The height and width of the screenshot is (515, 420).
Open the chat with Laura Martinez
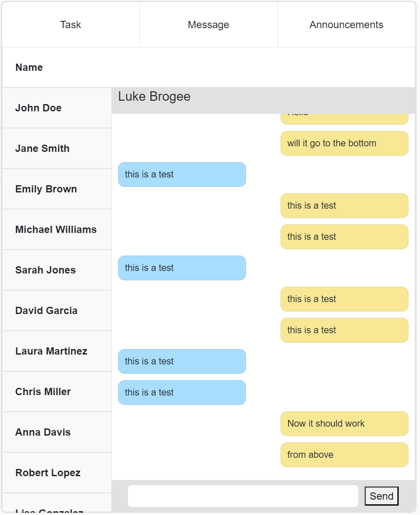click(52, 351)
